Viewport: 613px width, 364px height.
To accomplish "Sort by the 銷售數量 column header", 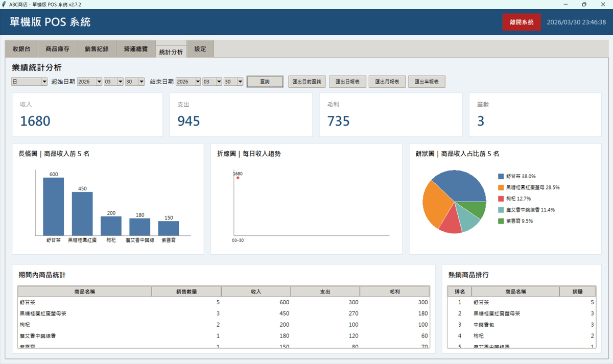I will [x=186, y=292].
